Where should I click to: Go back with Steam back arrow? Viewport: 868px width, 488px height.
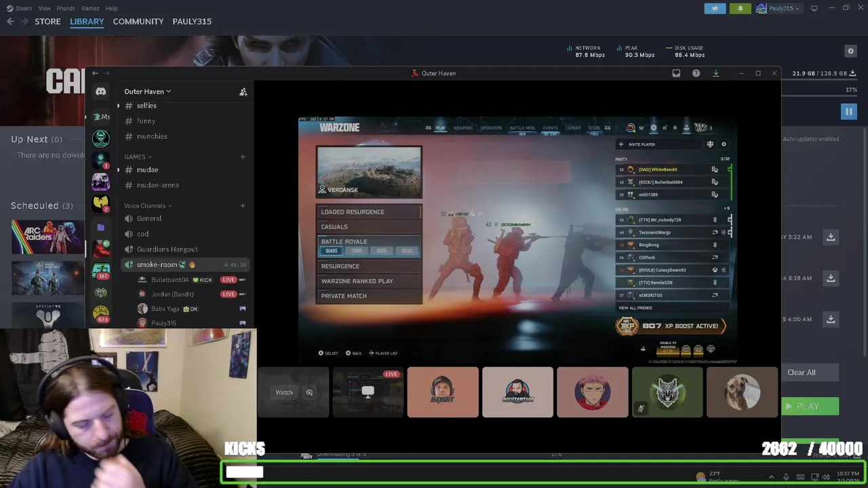[x=10, y=21]
